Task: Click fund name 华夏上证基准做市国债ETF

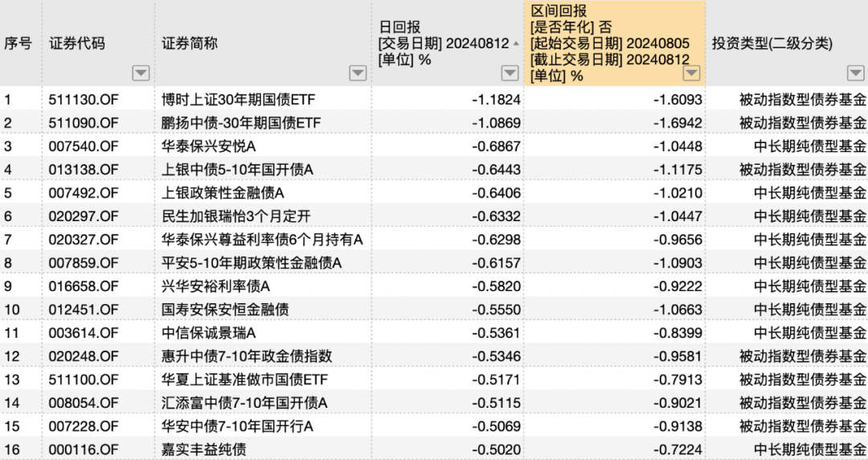Action: click(244, 380)
